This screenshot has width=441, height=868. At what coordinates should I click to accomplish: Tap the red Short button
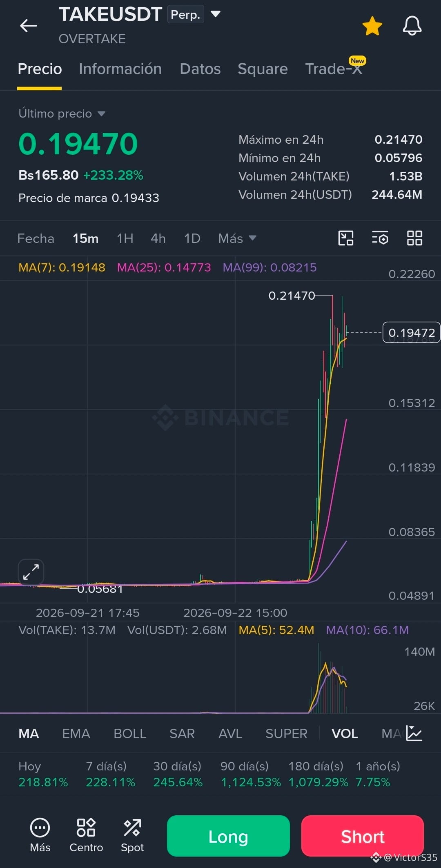pyautogui.click(x=363, y=836)
